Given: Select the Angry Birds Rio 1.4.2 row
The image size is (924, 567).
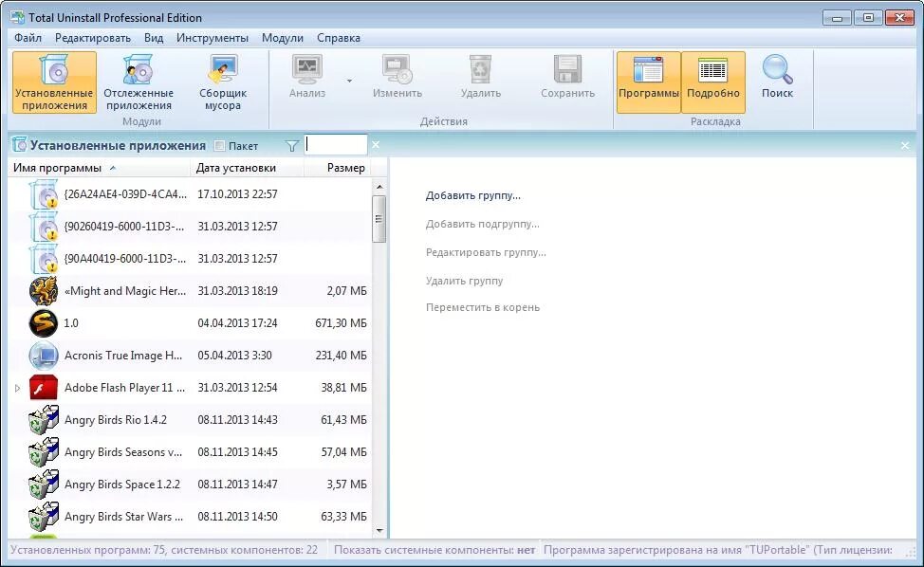Looking at the screenshot, I should click(x=191, y=420).
